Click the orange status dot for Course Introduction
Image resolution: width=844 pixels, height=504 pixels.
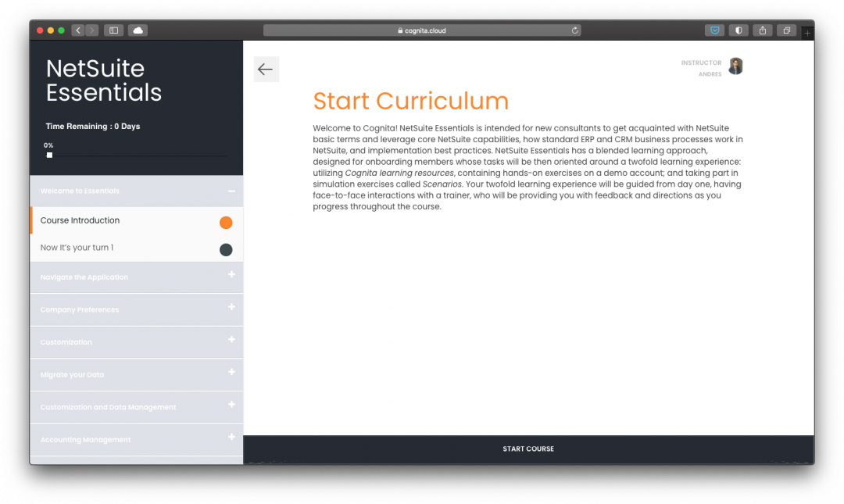(226, 223)
